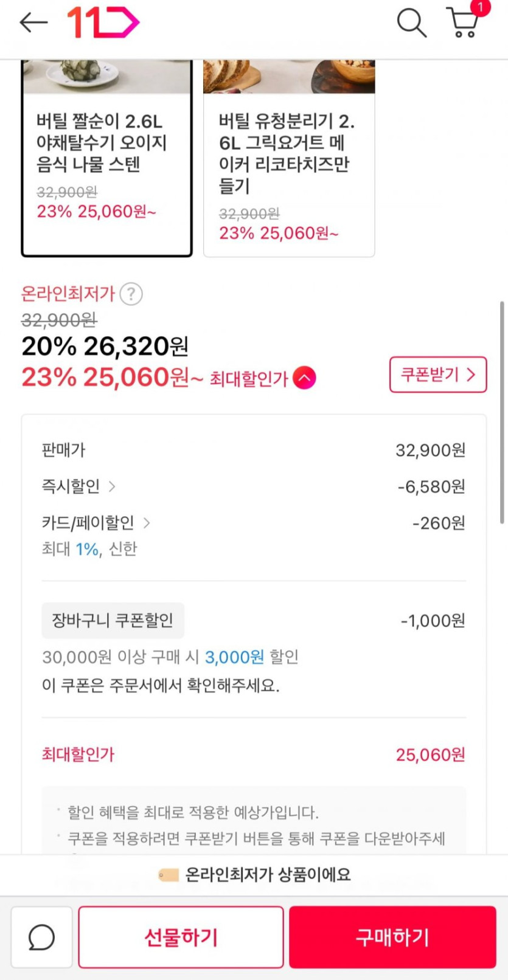
Task: Tap the online lowest price help icon
Action: 131,294
